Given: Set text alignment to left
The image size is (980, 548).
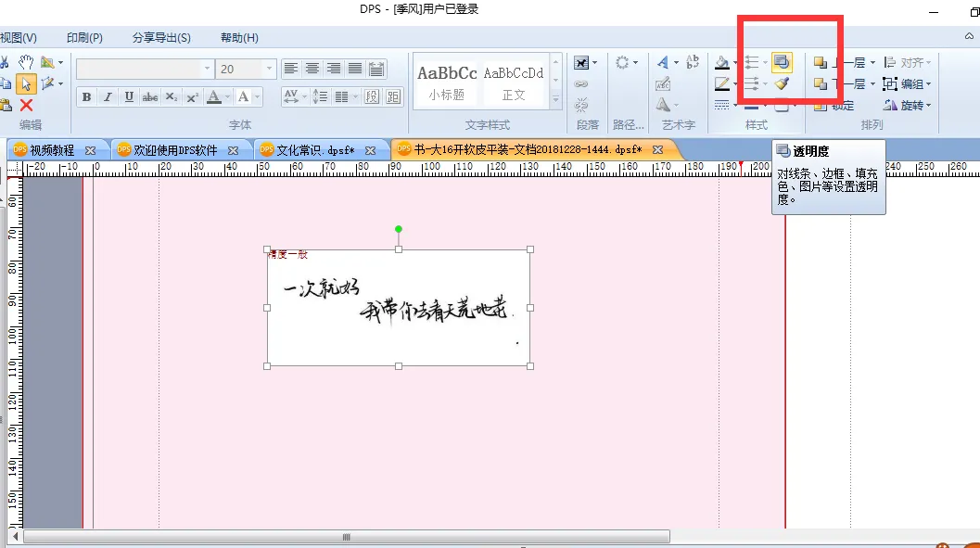Looking at the screenshot, I should pos(290,69).
